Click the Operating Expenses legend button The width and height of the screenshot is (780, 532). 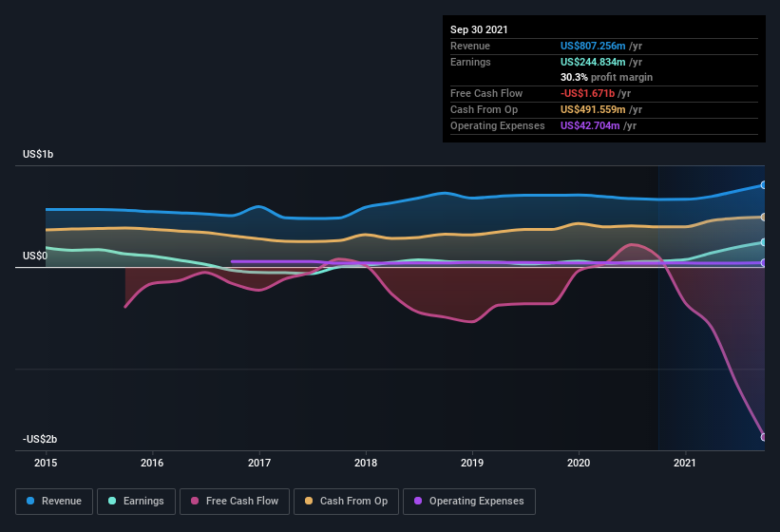[468, 501]
